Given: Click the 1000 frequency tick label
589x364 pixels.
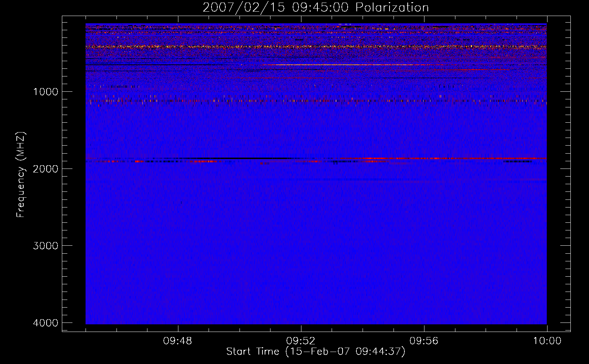Looking at the screenshot, I should point(46,92).
